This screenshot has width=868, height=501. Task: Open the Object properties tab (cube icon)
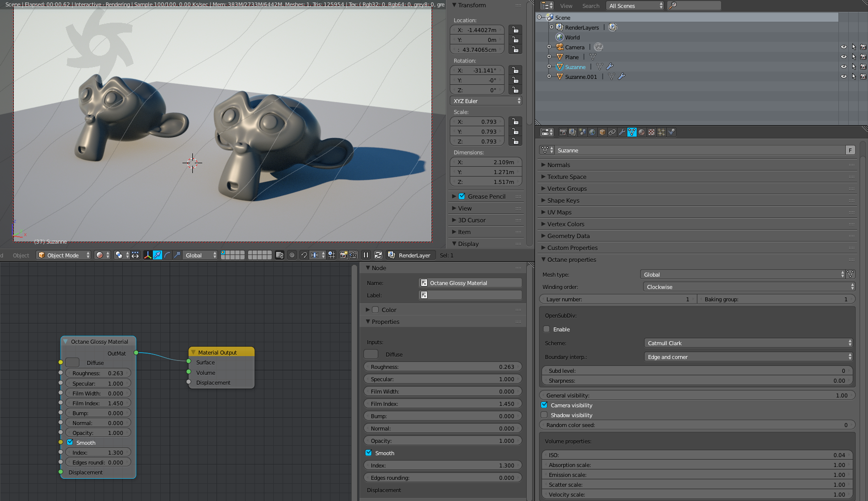click(602, 132)
